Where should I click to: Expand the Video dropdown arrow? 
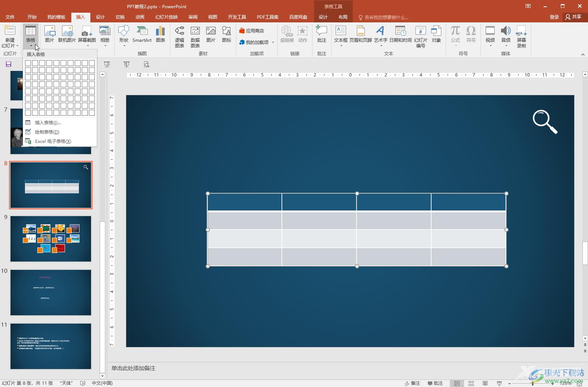point(490,46)
